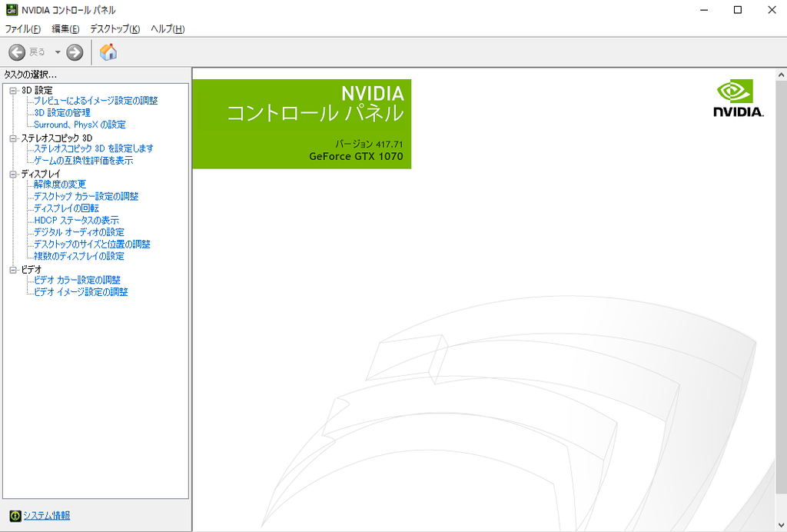This screenshot has height=532, width=787.
Task: Click the システム情報 icon
Action: (x=15, y=515)
